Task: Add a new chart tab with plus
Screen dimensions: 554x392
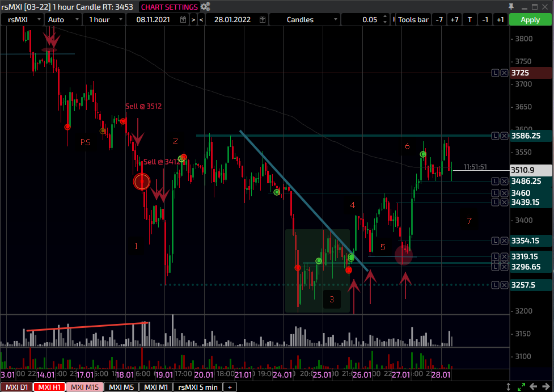Action: coord(230,387)
